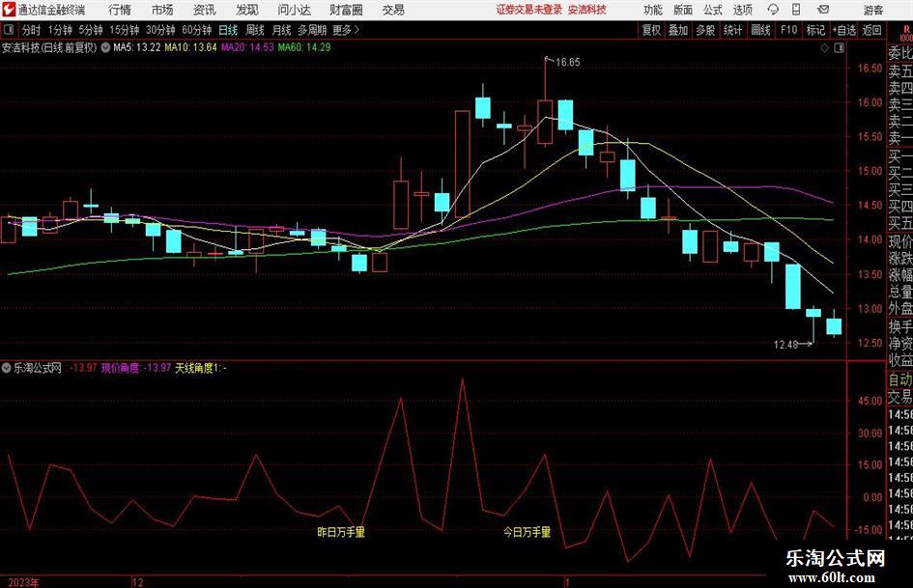Open the 功能 menu
The image size is (913, 588).
pos(653,10)
